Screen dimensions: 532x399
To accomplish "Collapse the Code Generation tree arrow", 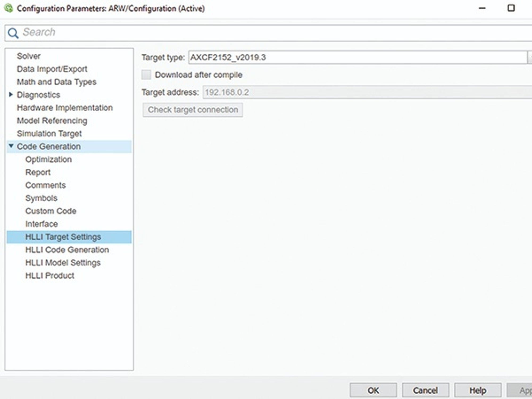I will tap(11, 146).
